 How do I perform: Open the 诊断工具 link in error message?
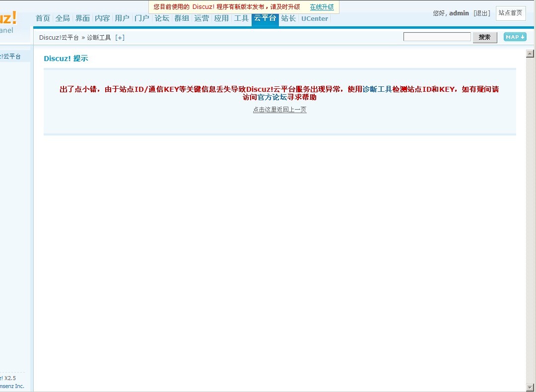[x=377, y=89]
